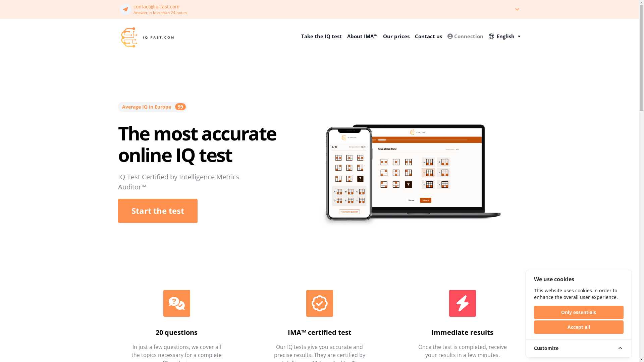The width and height of the screenshot is (644, 362).
Task: Expand the English language dropdown
Action: click(505, 36)
